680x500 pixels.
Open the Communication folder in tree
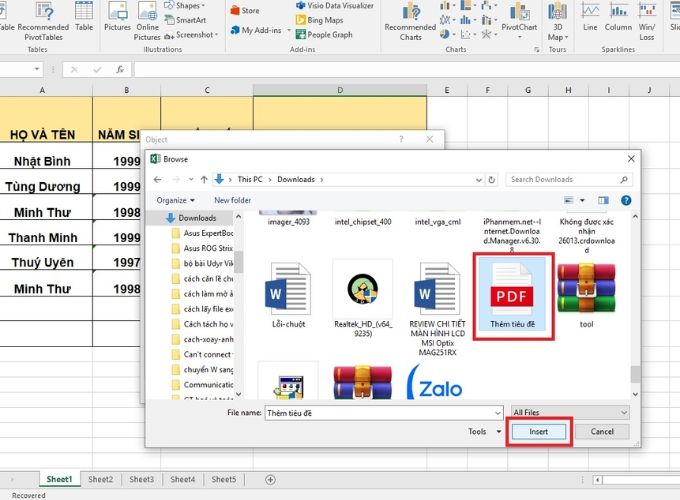(203, 385)
